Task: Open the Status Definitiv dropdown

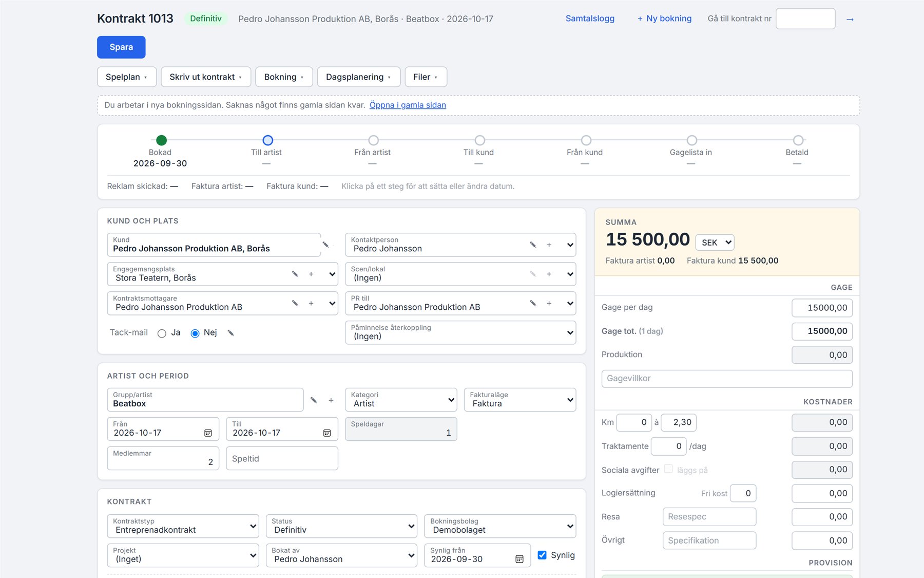Action: tap(341, 526)
